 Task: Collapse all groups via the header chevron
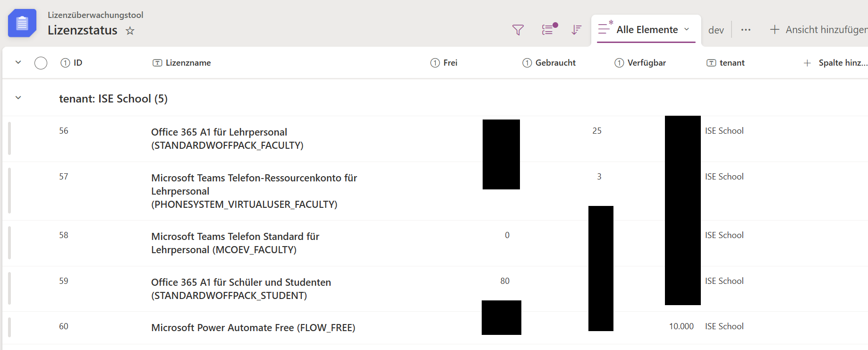click(18, 62)
